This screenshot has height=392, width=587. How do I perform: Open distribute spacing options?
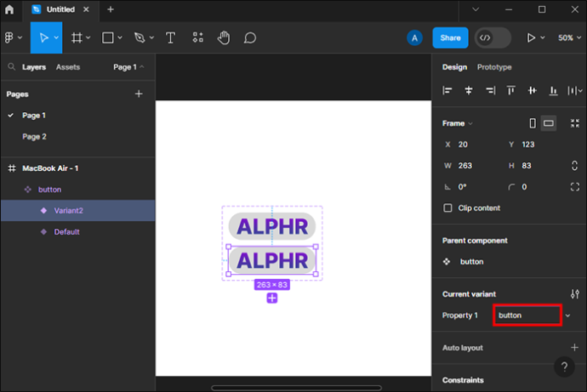pyautogui.click(x=575, y=90)
